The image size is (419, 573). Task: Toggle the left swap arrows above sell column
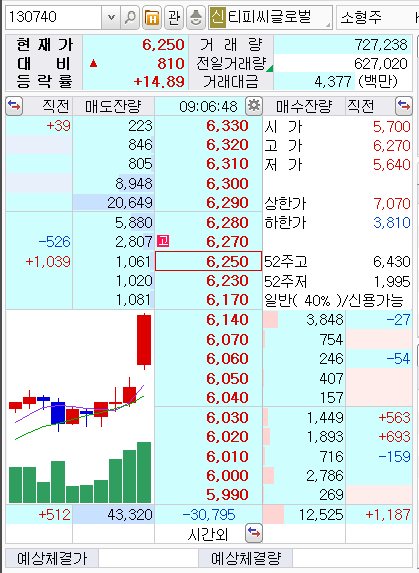click(x=14, y=106)
